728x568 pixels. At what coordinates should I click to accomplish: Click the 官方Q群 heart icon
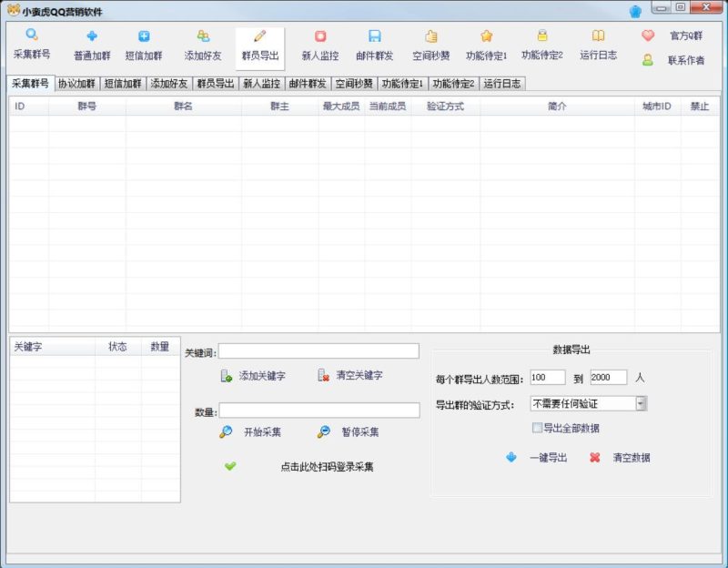coord(648,35)
